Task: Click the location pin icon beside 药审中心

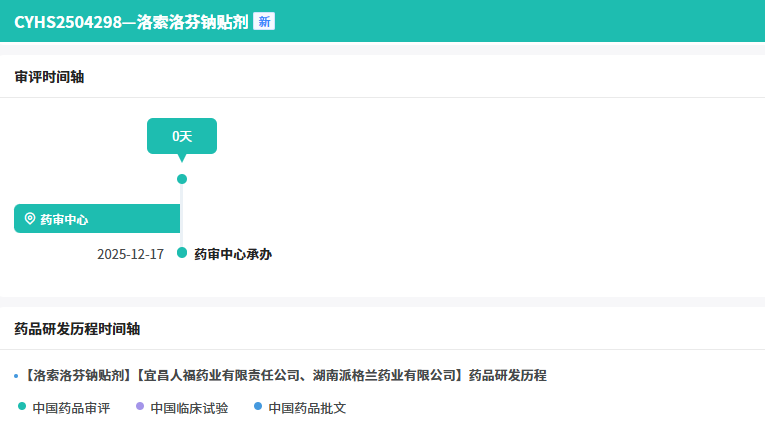Action: (30, 218)
